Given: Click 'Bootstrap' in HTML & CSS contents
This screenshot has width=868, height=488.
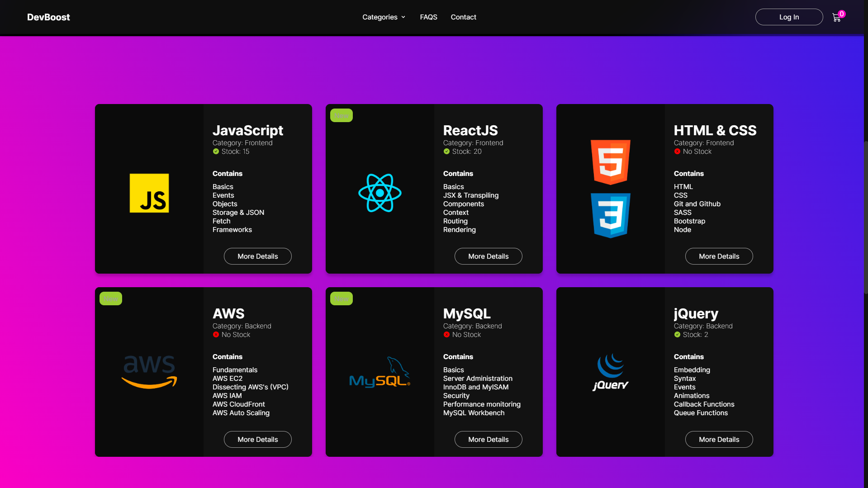Looking at the screenshot, I should tap(689, 221).
